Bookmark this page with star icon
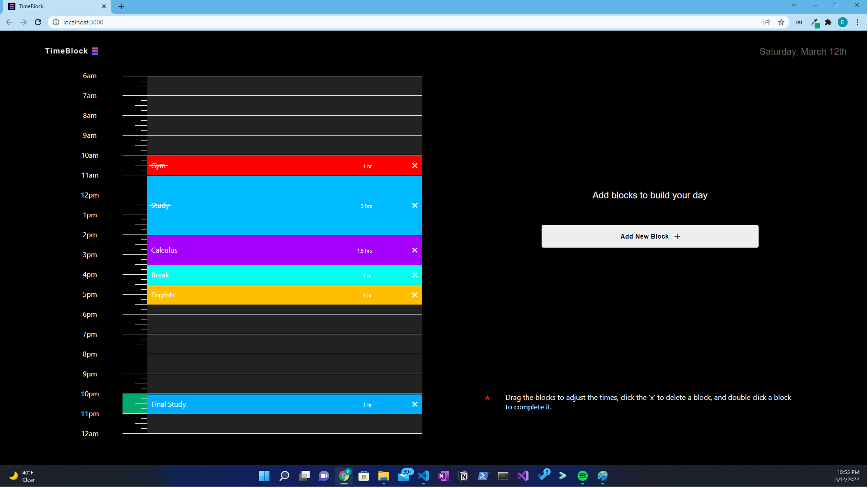 point(781,22)
